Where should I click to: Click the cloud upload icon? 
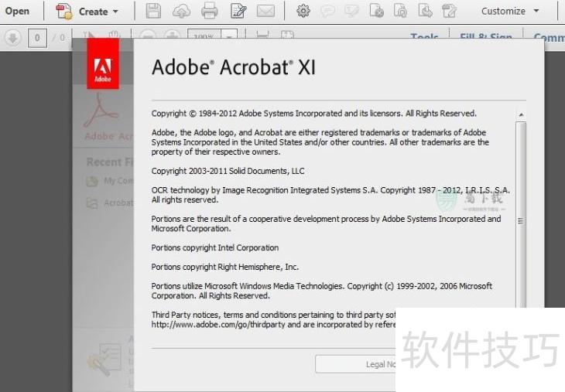pos(181,11)
